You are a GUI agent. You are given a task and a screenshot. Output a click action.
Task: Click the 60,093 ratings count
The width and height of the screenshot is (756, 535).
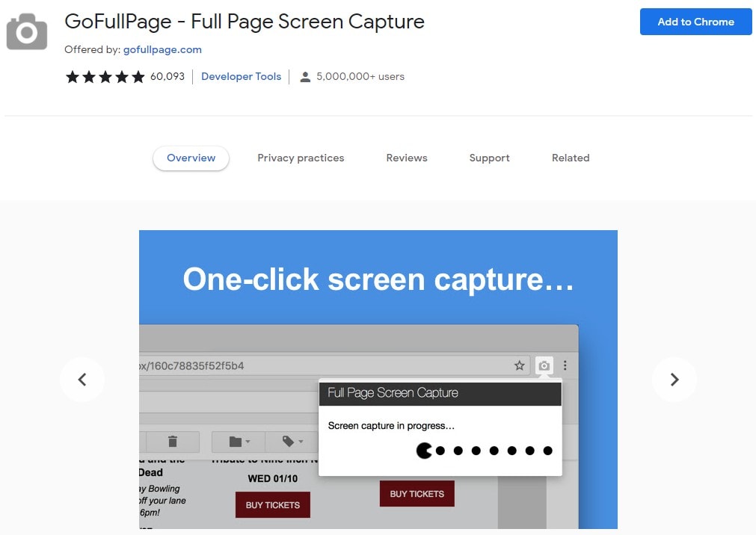coord(168,77)
